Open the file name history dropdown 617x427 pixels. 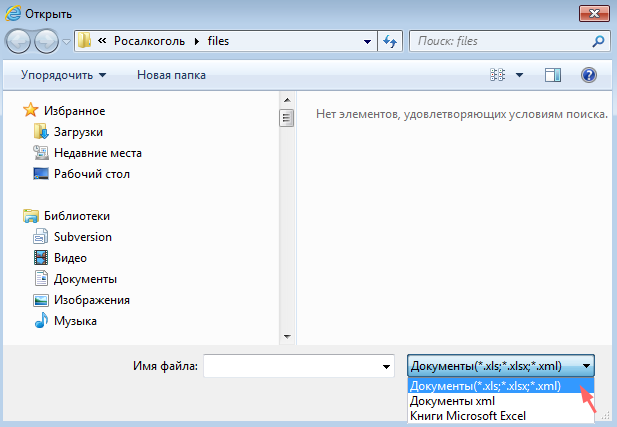386,367
